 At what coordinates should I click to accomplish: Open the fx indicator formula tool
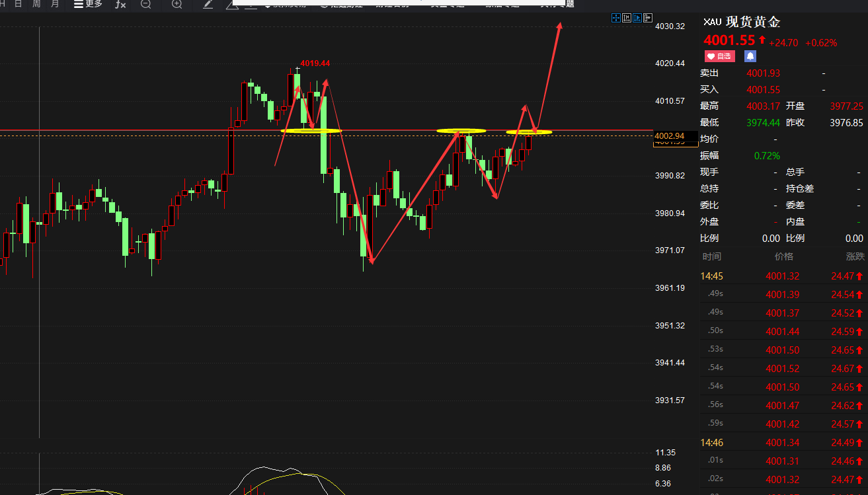(x=120, y=4)
